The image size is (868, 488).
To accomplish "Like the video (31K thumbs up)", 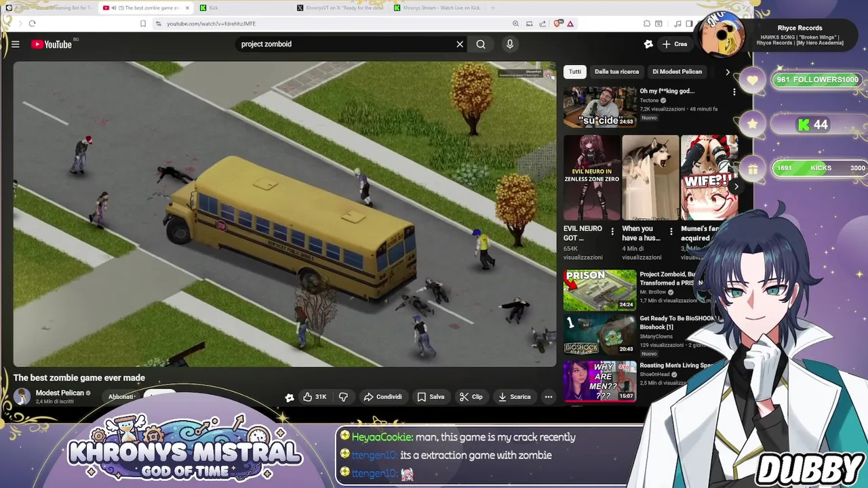I will coord(315,397).
